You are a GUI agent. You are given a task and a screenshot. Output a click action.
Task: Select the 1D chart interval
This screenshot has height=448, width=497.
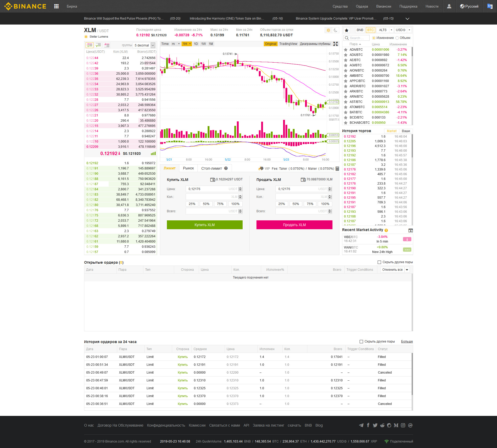(196, 44)
